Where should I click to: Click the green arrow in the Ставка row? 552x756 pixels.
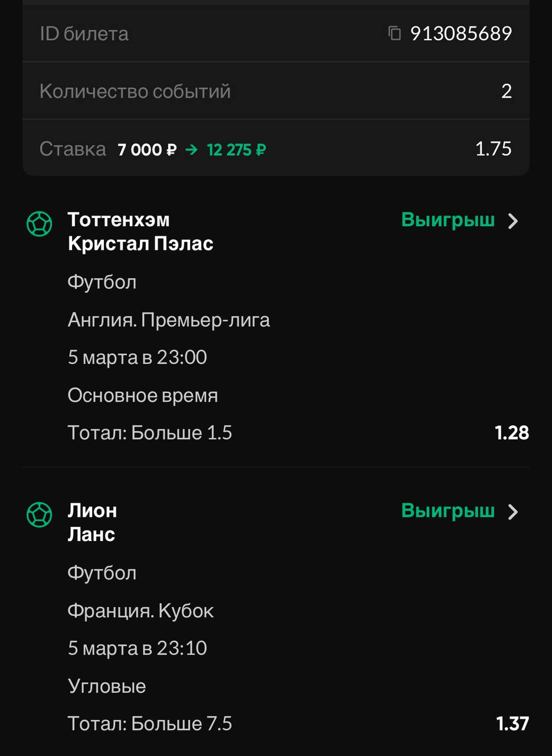tap(191, 149)
